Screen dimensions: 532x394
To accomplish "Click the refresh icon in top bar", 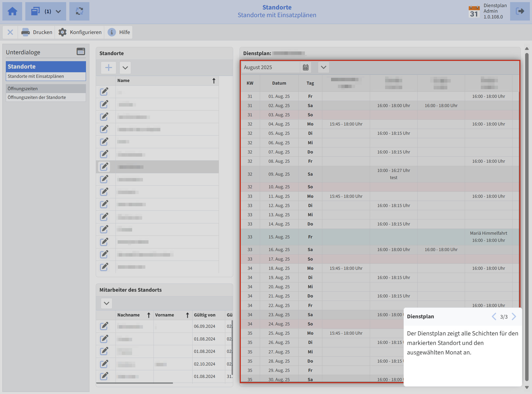I will pyautogui.click(x=79, y=11).
